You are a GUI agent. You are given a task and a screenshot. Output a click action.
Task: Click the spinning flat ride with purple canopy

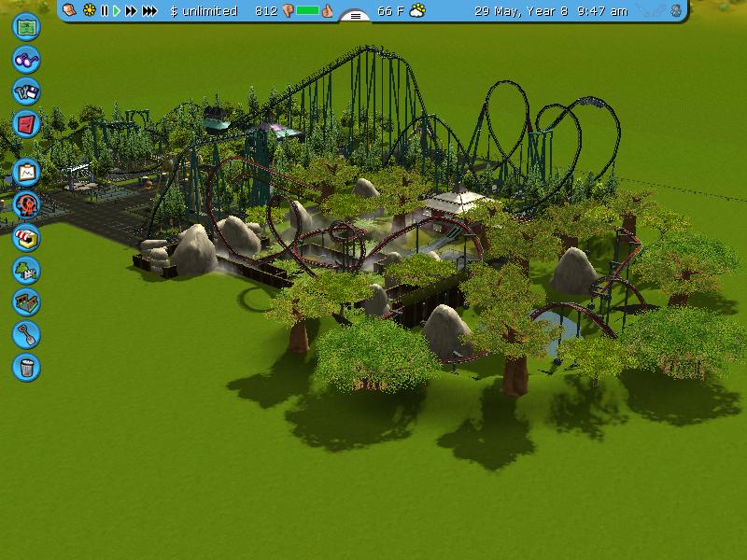point(275,130)
